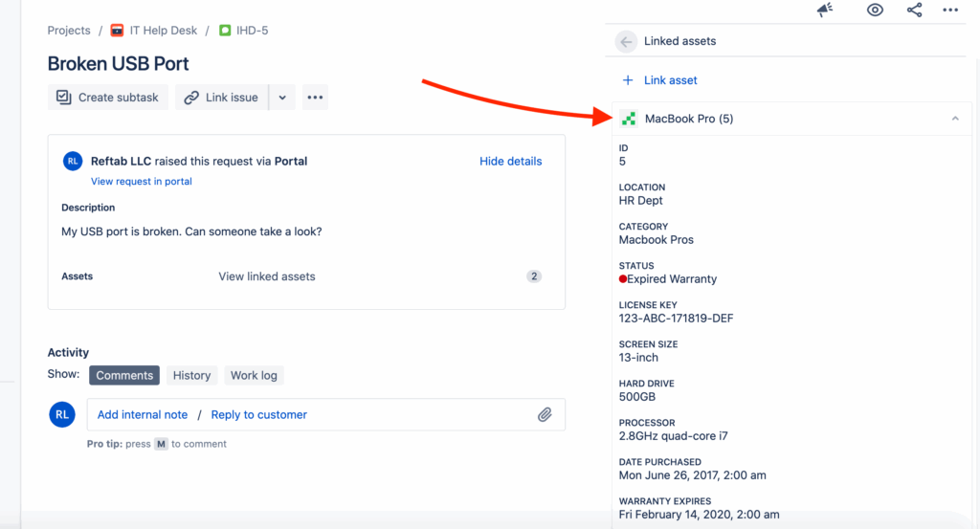980x529 pixels.
Task: Click the Macbook Pros category value
Action: tap(657, 240)
